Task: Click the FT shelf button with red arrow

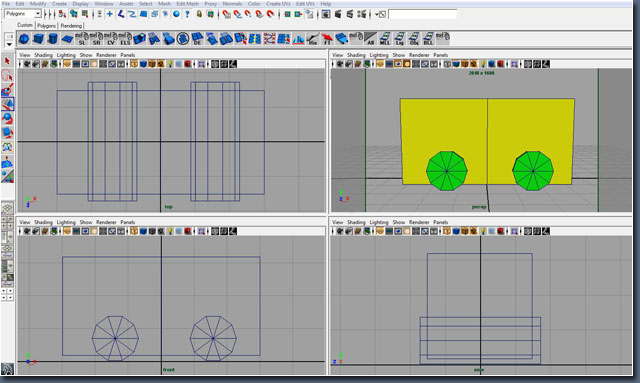Action: click(327, 39)
